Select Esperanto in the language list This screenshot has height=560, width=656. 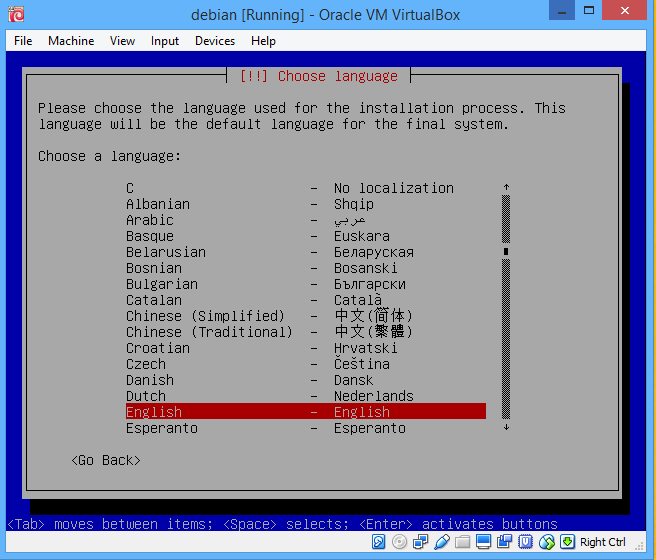[x=306, y=428]
